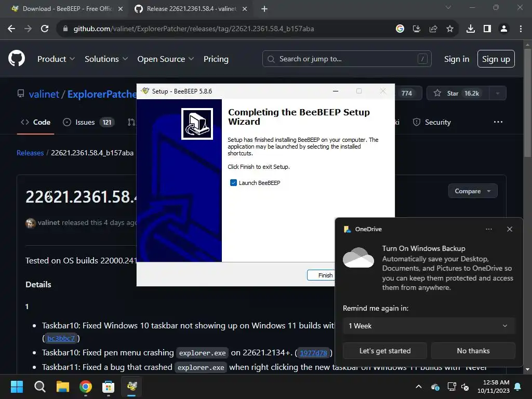Open taskbar Search
Screen dimensions: 532x399
(39, 387)
